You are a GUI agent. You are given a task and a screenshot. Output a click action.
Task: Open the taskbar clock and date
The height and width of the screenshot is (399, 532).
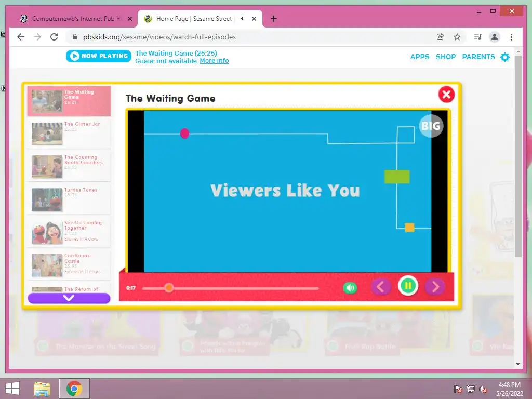509,389
